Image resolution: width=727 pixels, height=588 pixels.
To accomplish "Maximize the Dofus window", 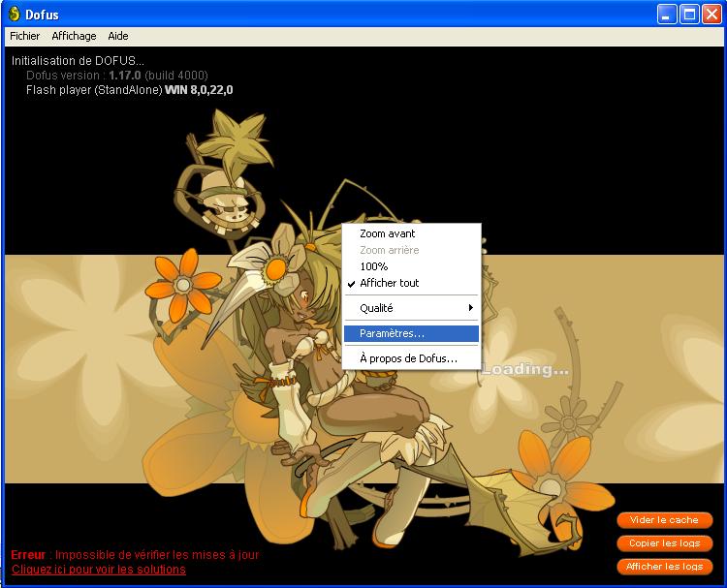I will pyautogui.click(x=689, y=15).
